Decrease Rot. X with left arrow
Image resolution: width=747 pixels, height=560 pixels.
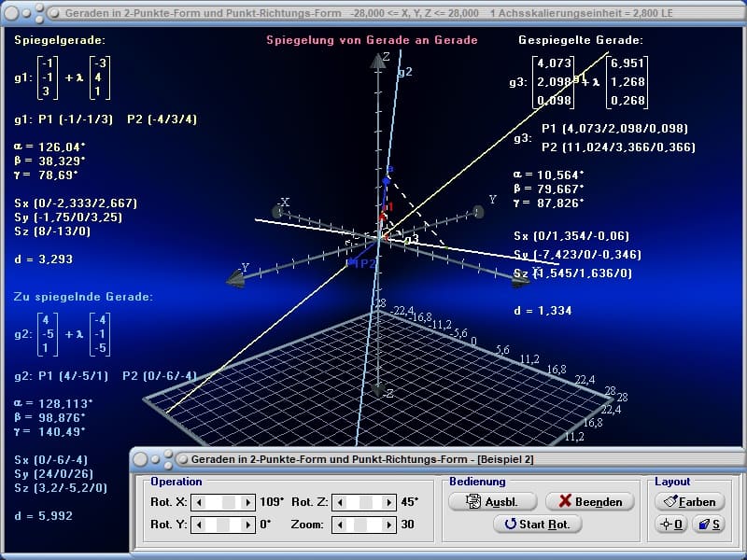pos(198,502)
